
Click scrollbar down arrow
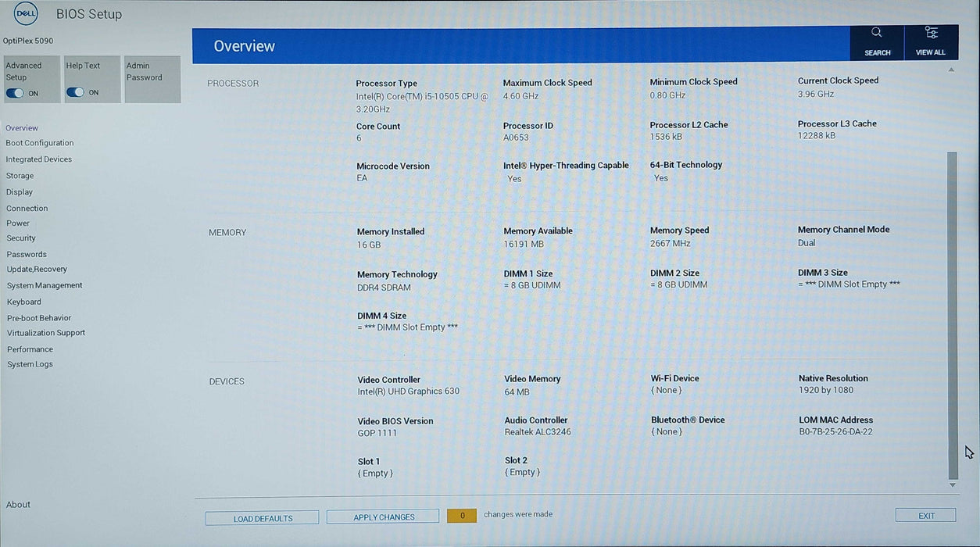952,485
